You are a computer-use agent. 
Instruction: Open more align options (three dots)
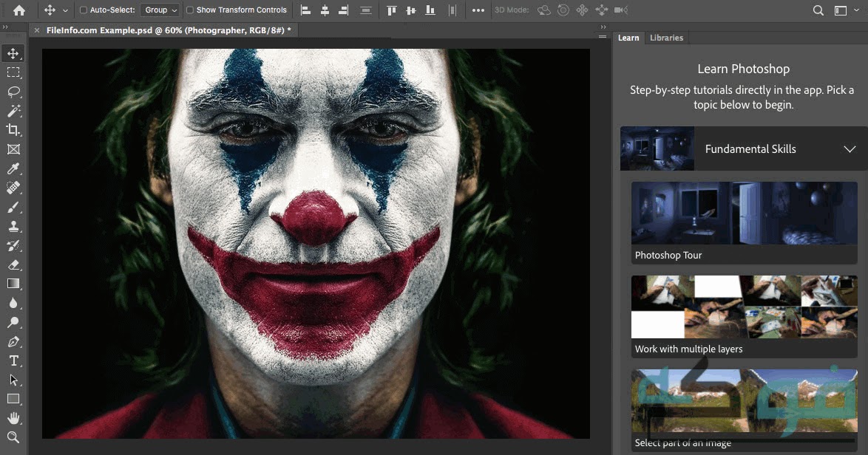tap(478, 10)
